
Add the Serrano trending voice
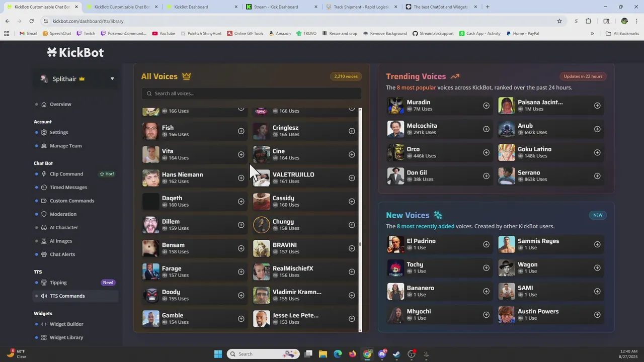click(x=597, y=176)
